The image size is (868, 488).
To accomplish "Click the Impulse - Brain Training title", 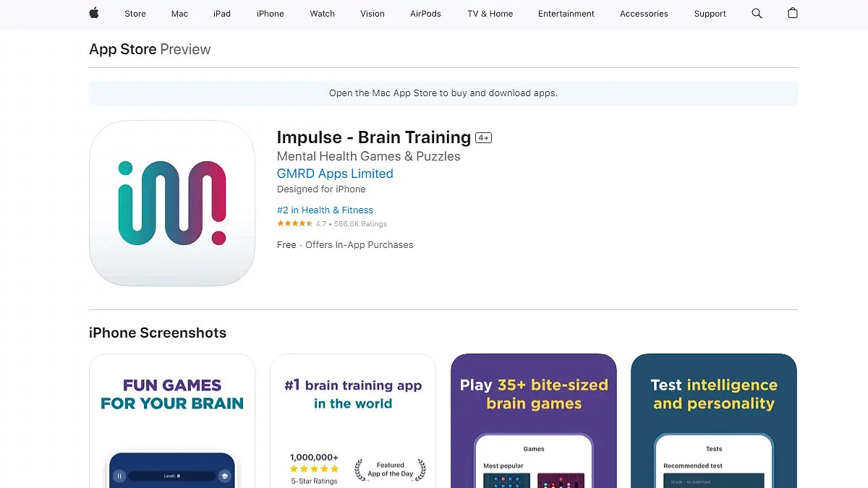I will 374,137.
